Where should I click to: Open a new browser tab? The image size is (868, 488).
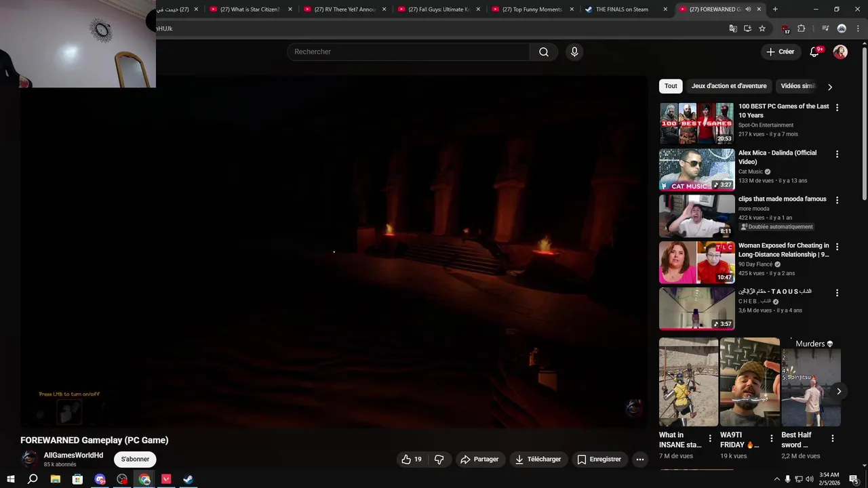775,9
